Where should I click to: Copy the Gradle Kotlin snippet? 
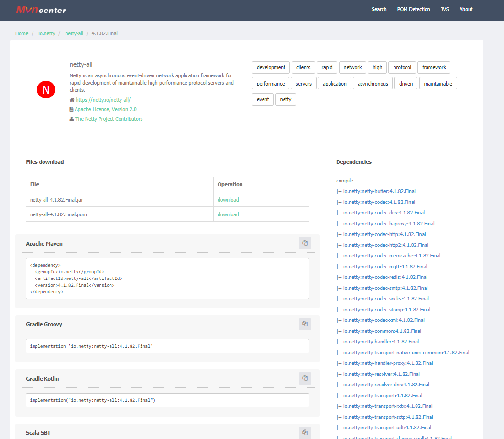click(305, 378)
